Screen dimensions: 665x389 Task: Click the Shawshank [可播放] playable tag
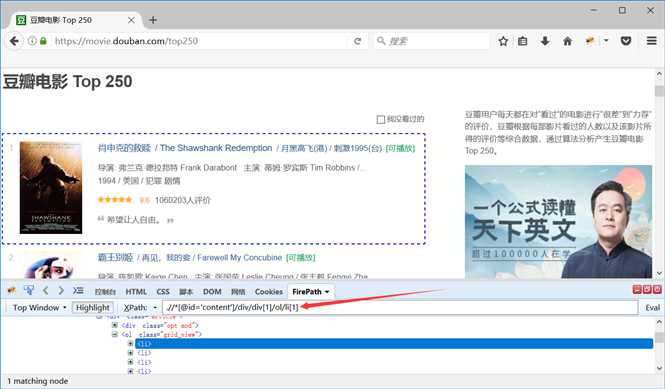400,148
